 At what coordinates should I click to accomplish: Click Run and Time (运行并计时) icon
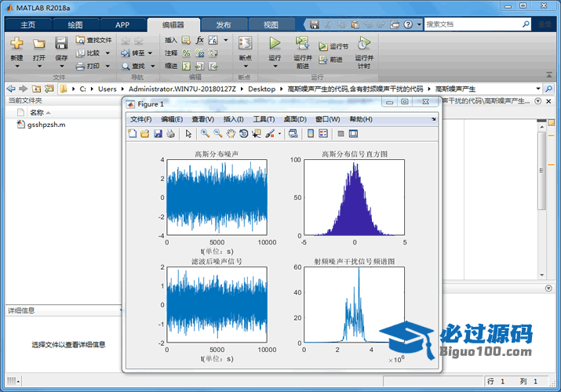coord(364,43)
